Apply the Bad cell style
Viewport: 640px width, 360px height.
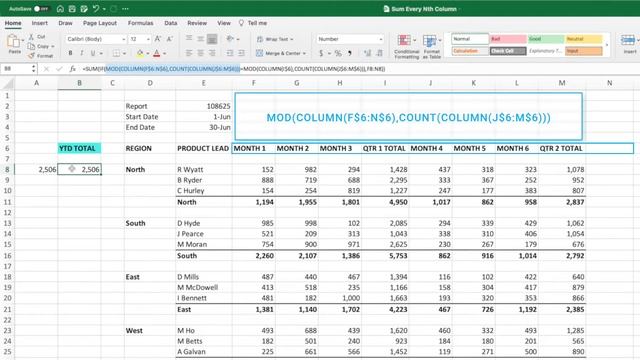tap(508, 39)
